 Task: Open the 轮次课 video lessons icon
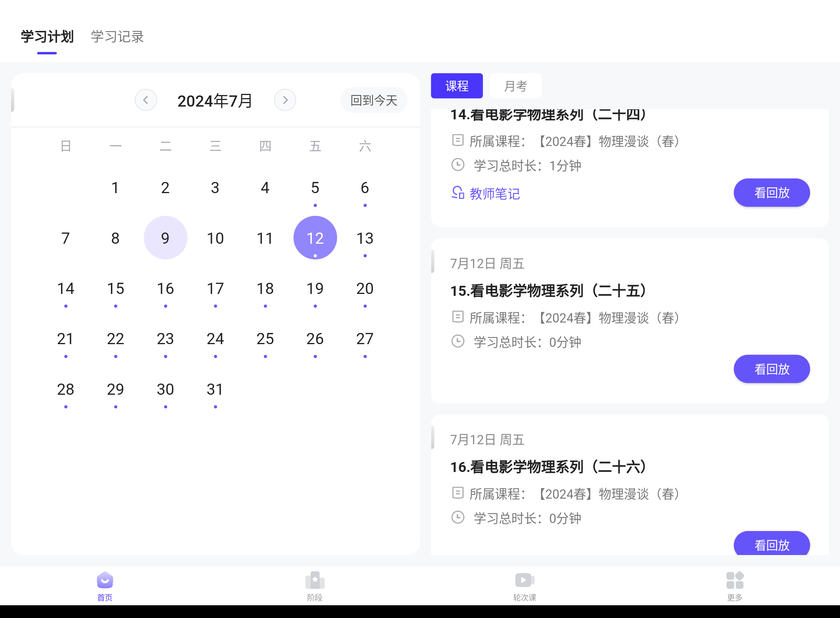point(524,580)
